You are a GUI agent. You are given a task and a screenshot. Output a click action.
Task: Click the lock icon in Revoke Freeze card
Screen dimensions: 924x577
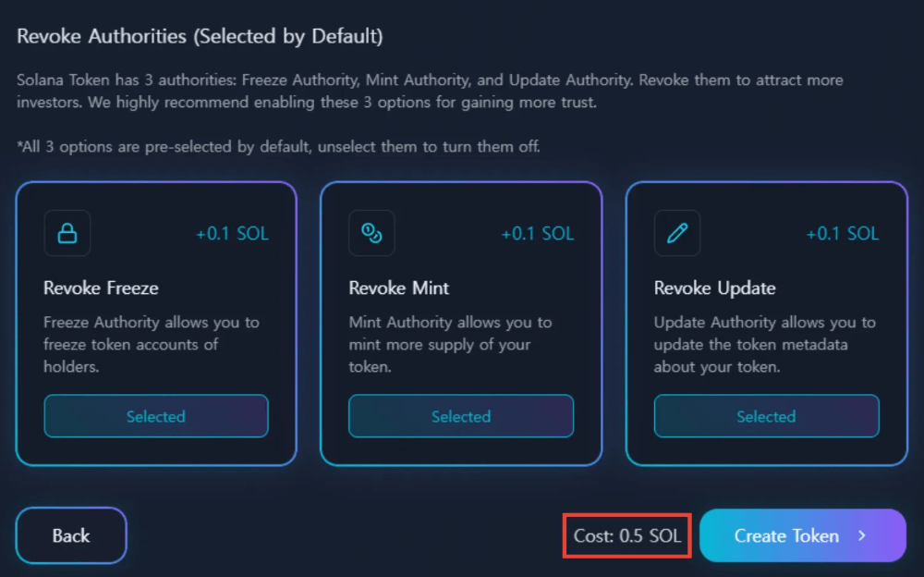[x=67, y=233]
